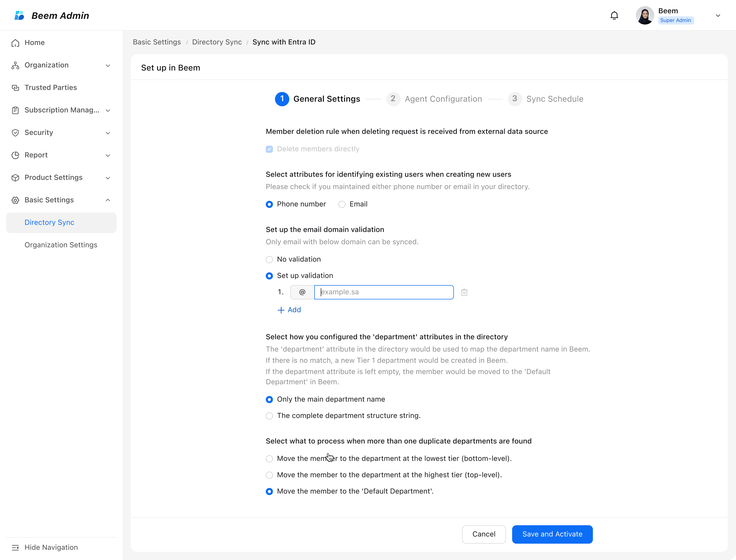
Task: Select the complete department structure string option
Action: [x=269, y=416]
